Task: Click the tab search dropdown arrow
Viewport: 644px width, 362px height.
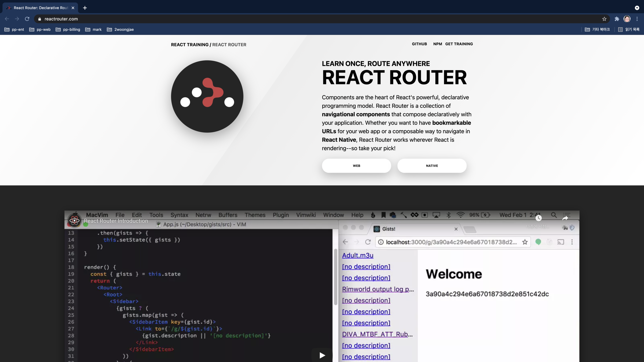Action: [x=637, y=8]
